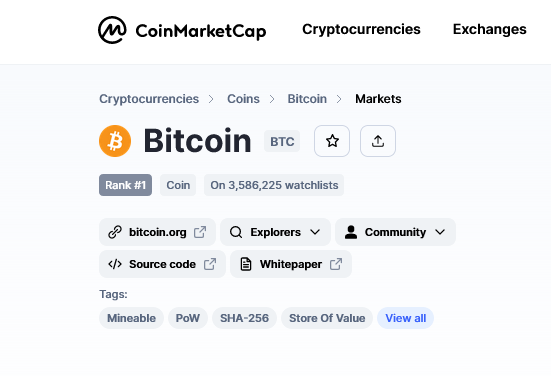551x376 pixels.
Task: Select the SHA-256 tag
Action: click(244, 318)
